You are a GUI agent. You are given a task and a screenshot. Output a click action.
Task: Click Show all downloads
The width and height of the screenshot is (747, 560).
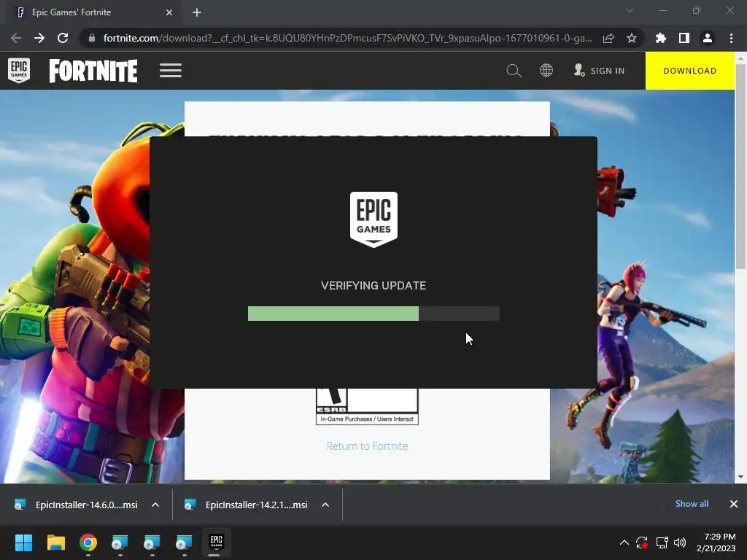[692, 504]
